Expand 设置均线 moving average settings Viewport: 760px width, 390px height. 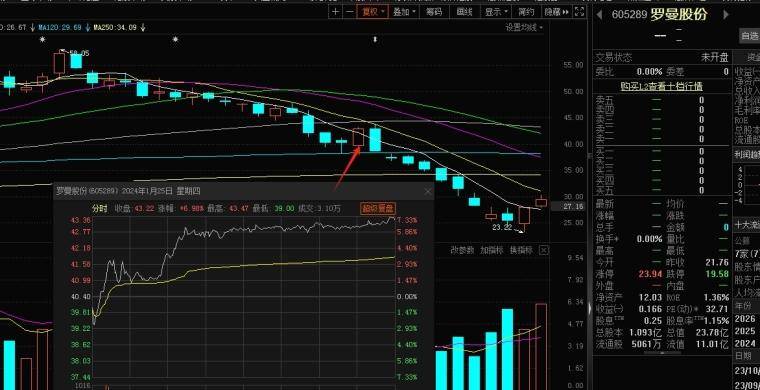524,28
